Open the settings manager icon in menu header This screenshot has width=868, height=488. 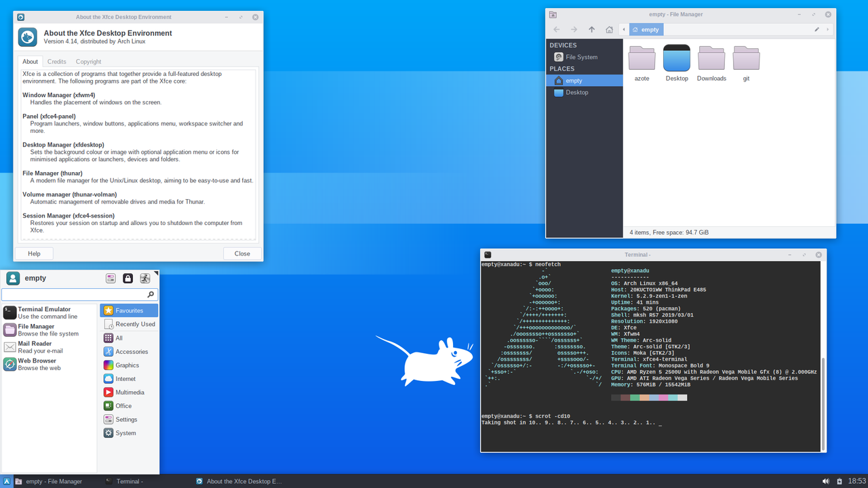(111, 278)
